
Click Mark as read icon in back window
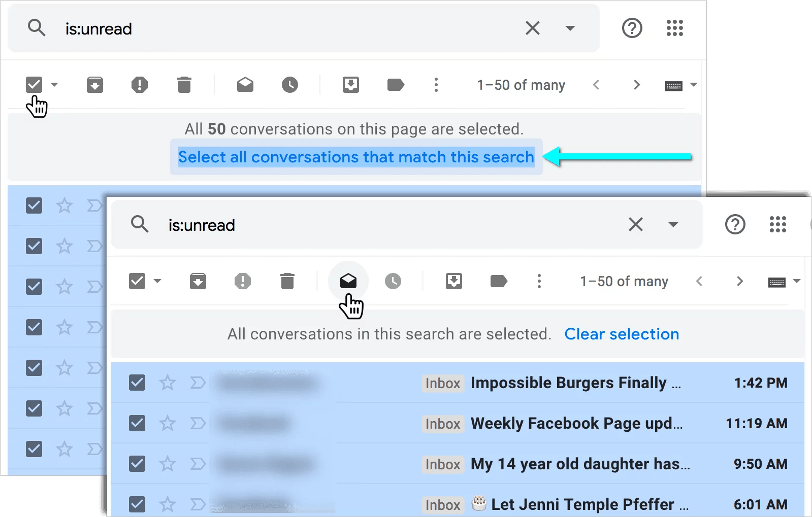pos(245,85)
